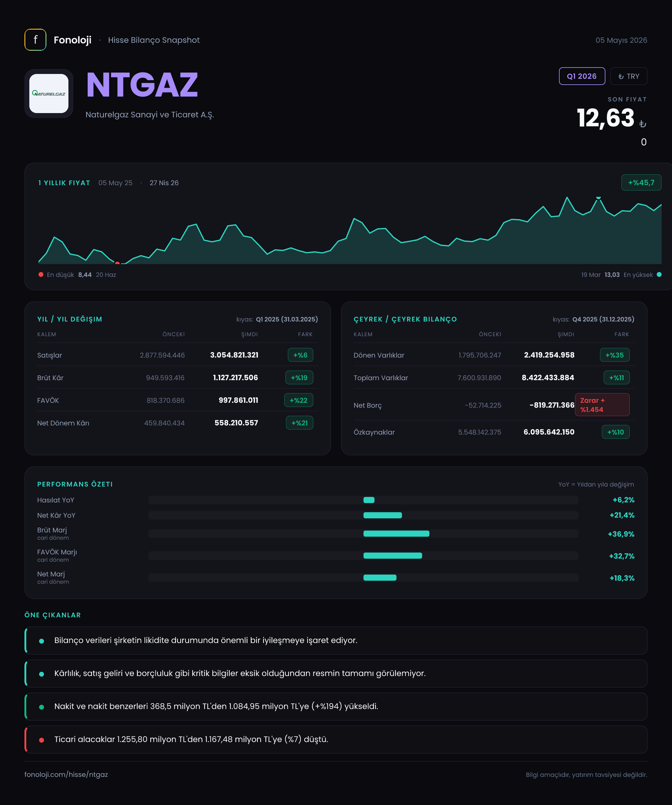Click the +%45,7 yearly change badge
The image size is (672, 805).
[x=641, y=183]
